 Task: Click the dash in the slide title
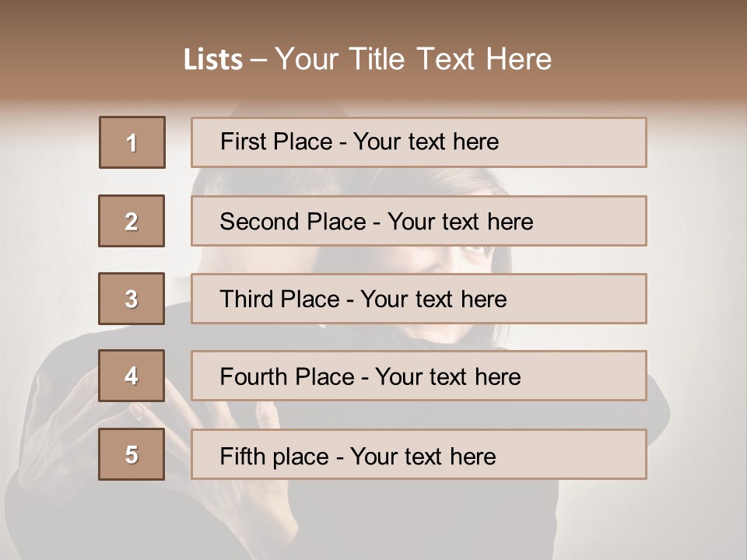258,59
